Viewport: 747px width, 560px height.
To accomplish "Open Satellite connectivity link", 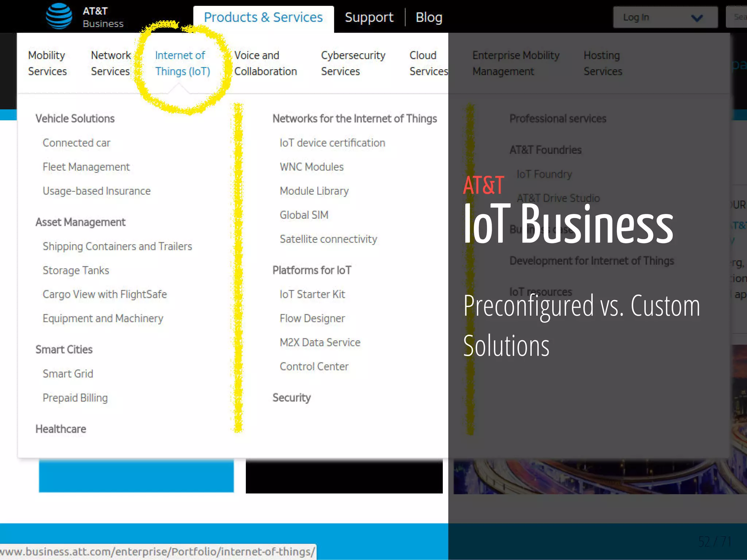I will point(328,239).
